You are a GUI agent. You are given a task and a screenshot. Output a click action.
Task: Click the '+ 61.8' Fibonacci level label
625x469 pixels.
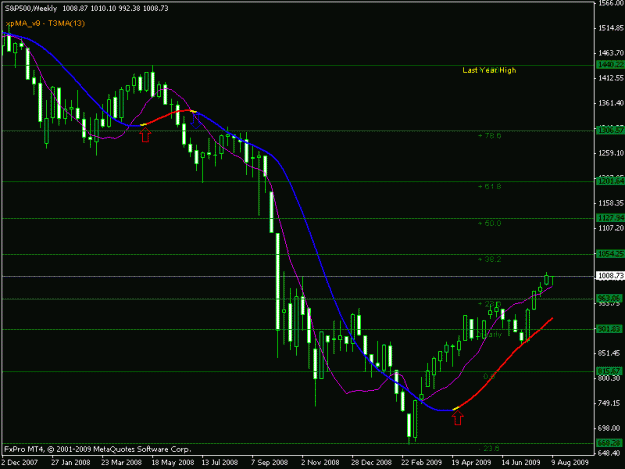click(489, 186)
